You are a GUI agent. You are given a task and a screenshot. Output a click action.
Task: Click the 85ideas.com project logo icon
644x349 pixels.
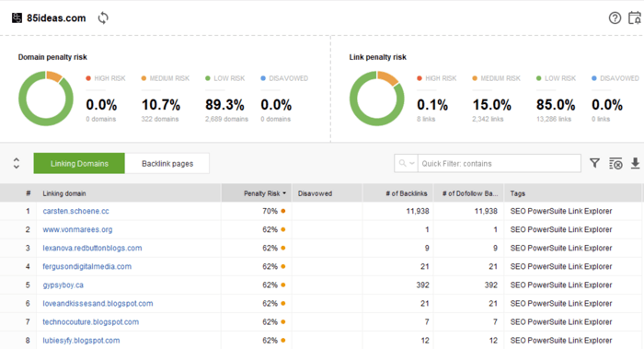click(x=17, y=18)
